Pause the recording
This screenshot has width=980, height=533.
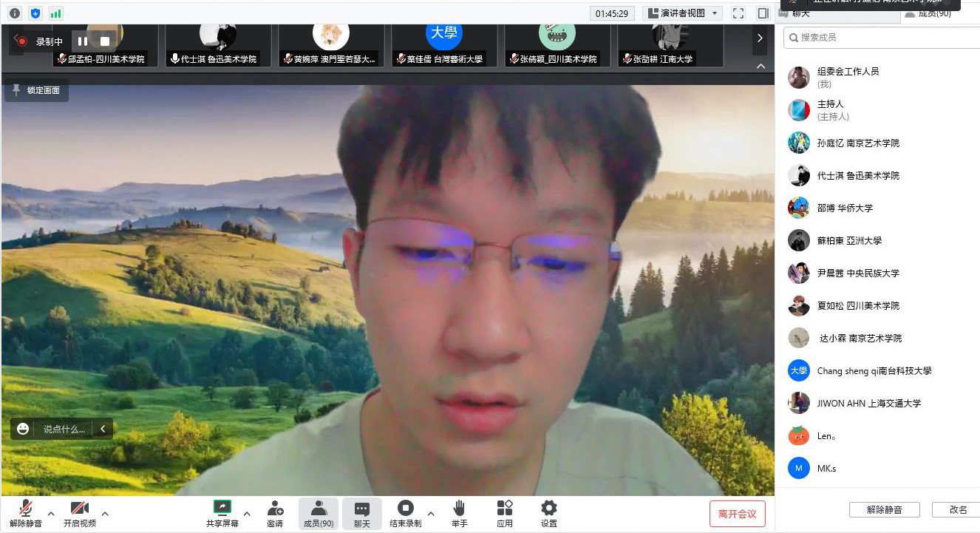tap(83, 41)
